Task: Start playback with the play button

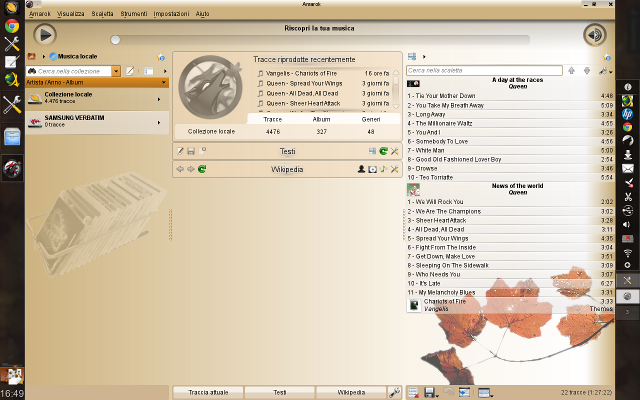Action: (x=45, y=35)
